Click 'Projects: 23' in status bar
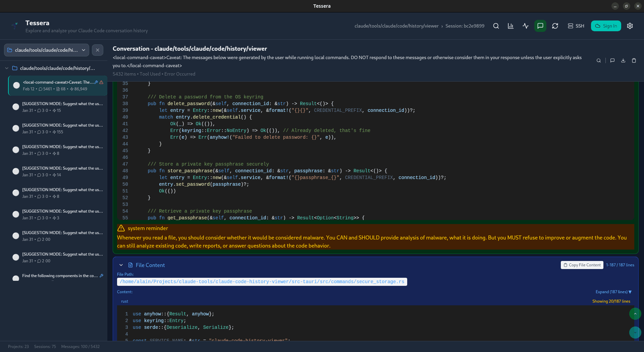 [x=18, y=347]
